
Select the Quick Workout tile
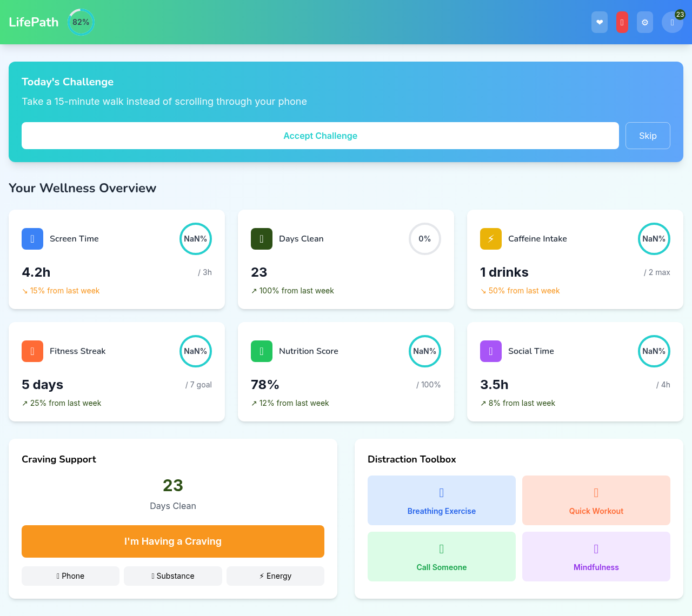point(596,500)
